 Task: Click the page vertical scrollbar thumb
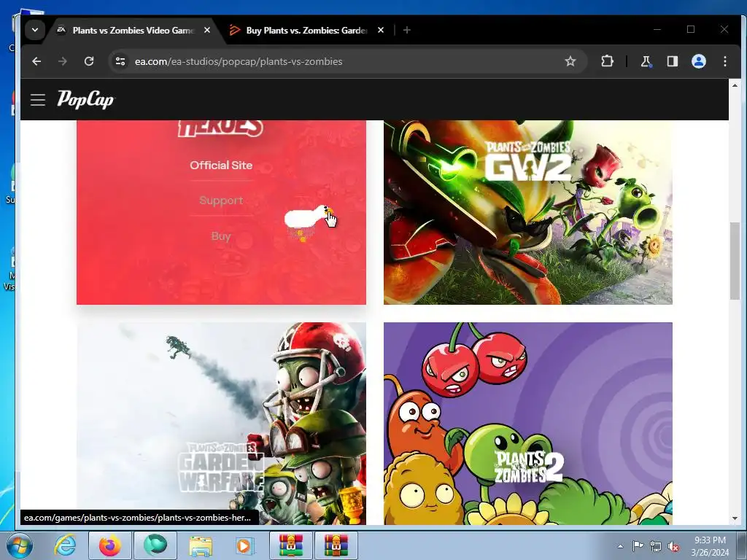pyautogui.click(x=735, y=261)
